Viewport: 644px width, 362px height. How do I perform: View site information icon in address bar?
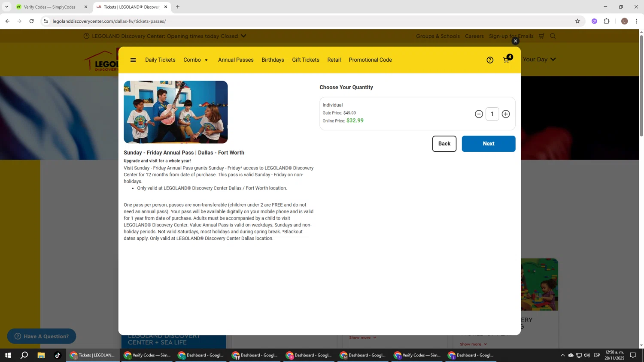[x=46, y=21]
